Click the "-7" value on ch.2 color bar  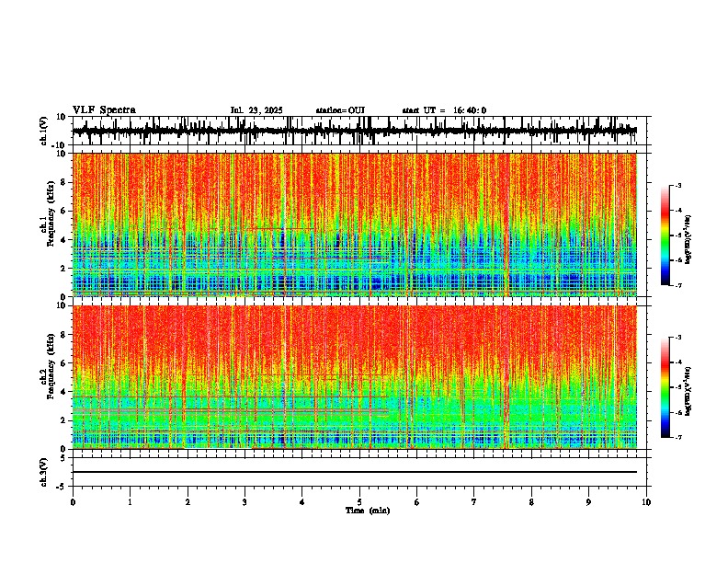(x=677, y=438)
